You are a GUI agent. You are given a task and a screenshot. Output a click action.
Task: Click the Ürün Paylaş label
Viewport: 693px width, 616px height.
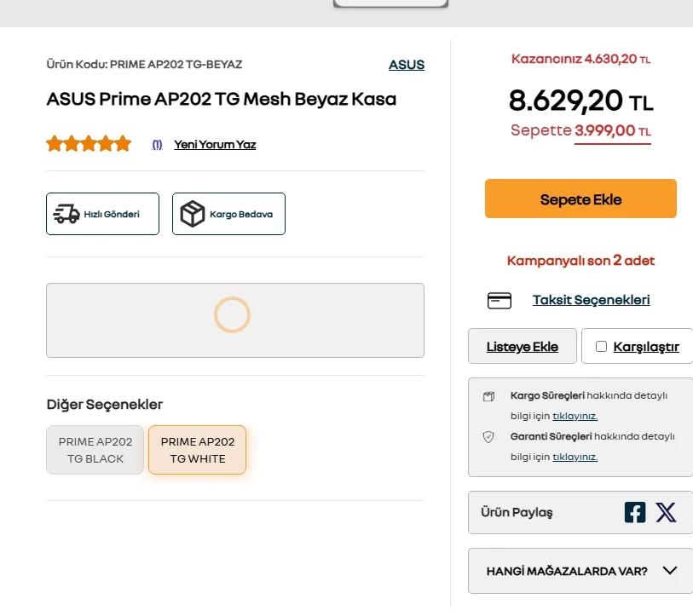517,513
